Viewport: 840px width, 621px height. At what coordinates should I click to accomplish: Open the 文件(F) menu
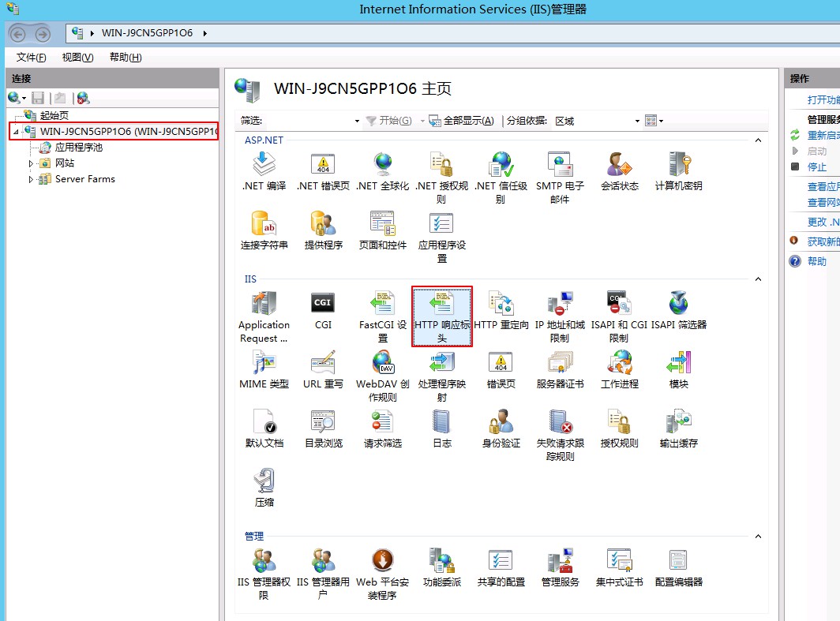(31, 58)
